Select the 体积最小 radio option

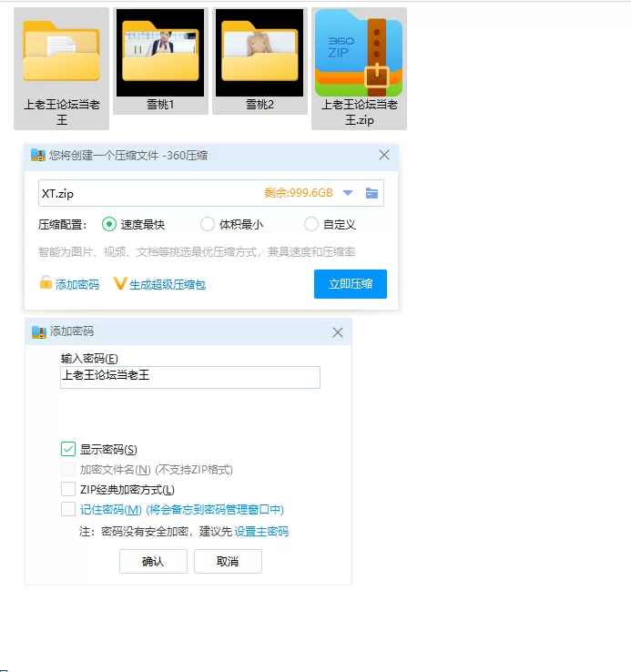tap(208, 224)
